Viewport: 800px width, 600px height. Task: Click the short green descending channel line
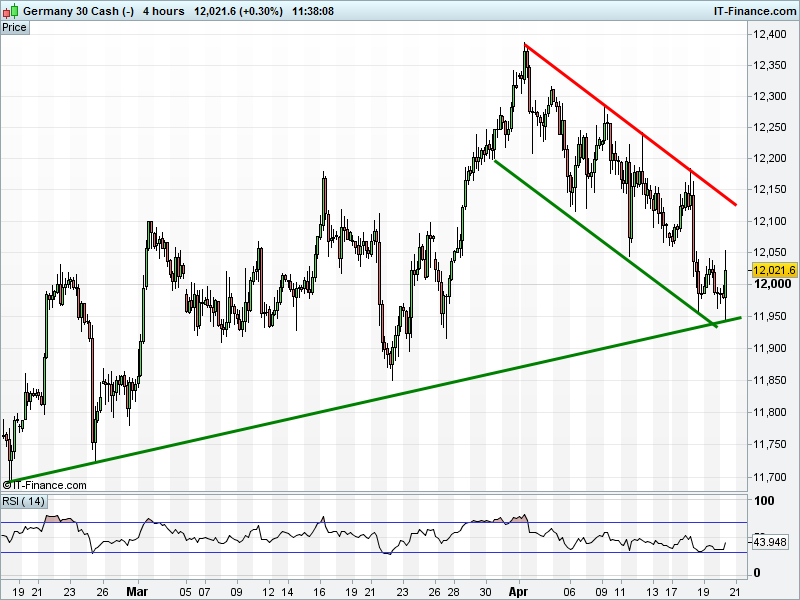[x=606, y=243]
